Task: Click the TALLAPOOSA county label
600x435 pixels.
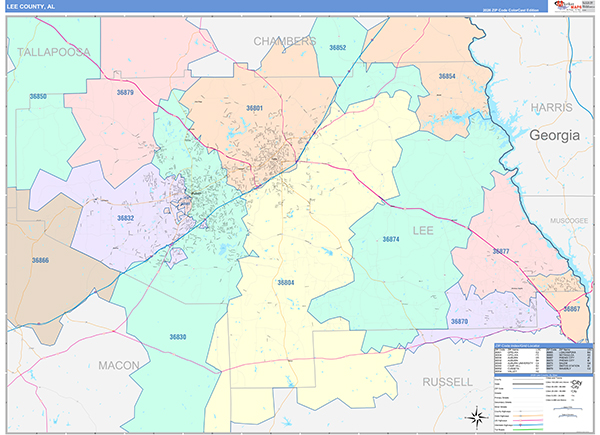Action: 54,52
